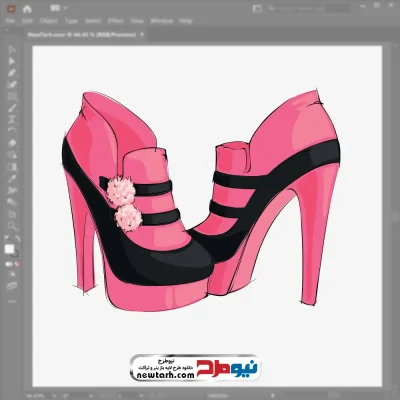Activate the Zoom magnifier tool

coord(12,226)
